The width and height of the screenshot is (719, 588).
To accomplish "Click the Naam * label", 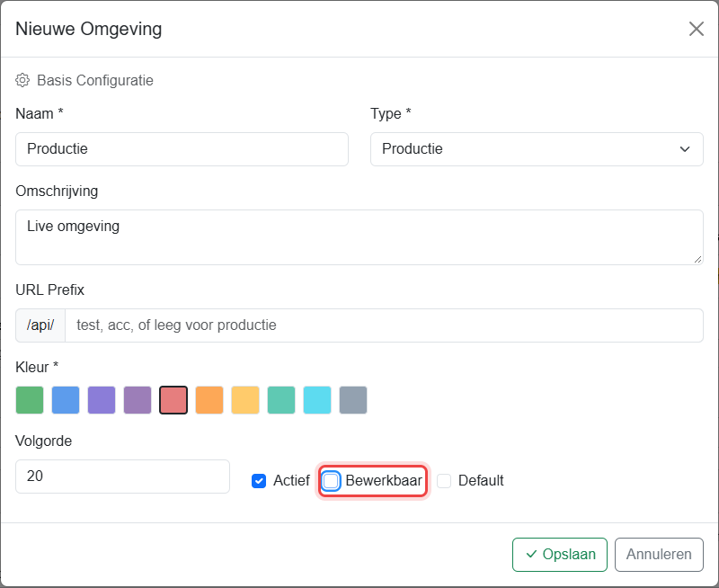I will (x=40, y=113).
